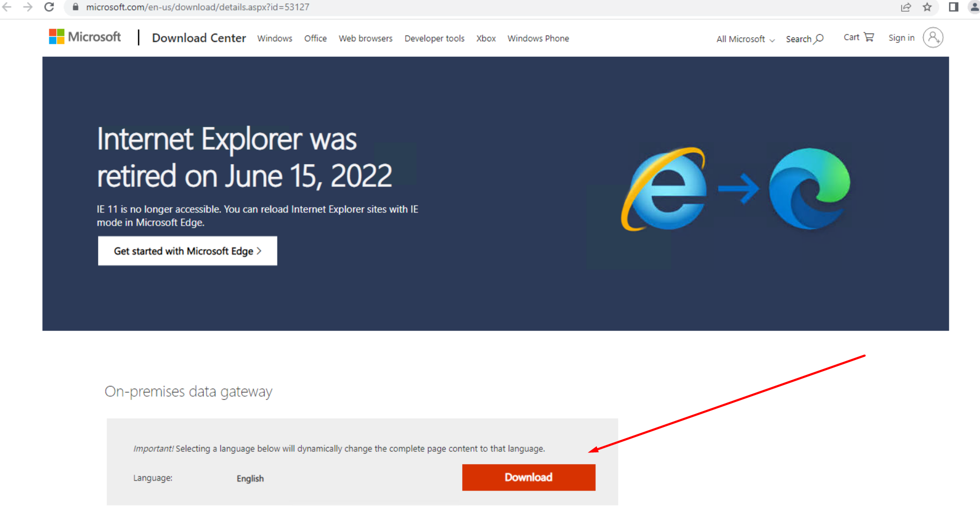Image resolution: width=980 pixels, height=514 pixels.
Task: Click the address bar URL
Action: 197,7
